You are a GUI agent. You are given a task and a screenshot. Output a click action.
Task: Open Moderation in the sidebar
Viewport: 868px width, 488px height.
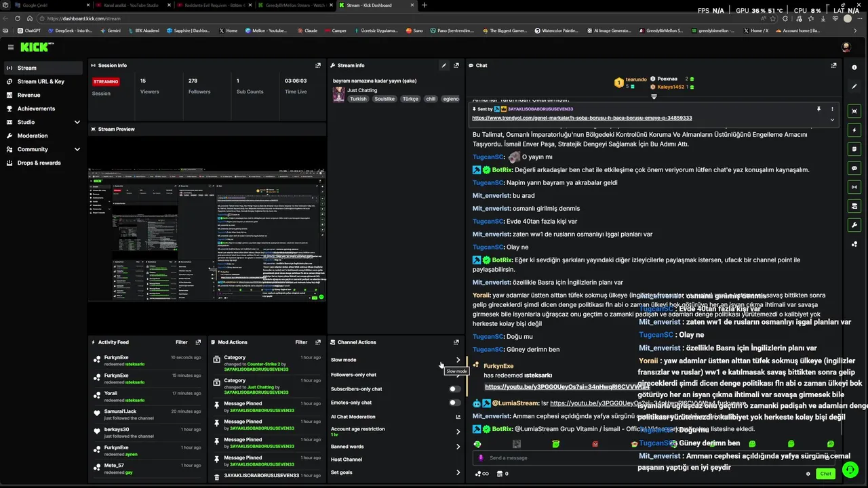click(43, 136)
